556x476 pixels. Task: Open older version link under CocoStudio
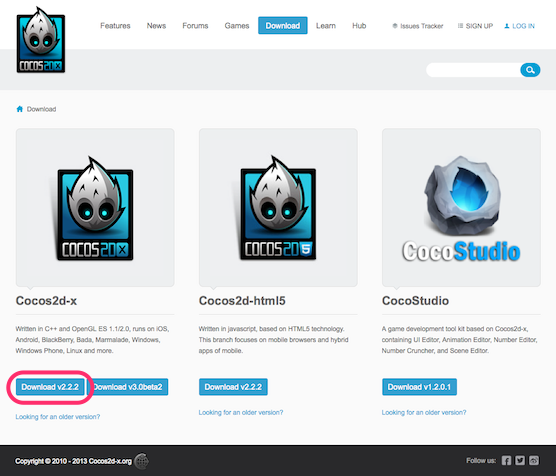[x=424, y=413]
